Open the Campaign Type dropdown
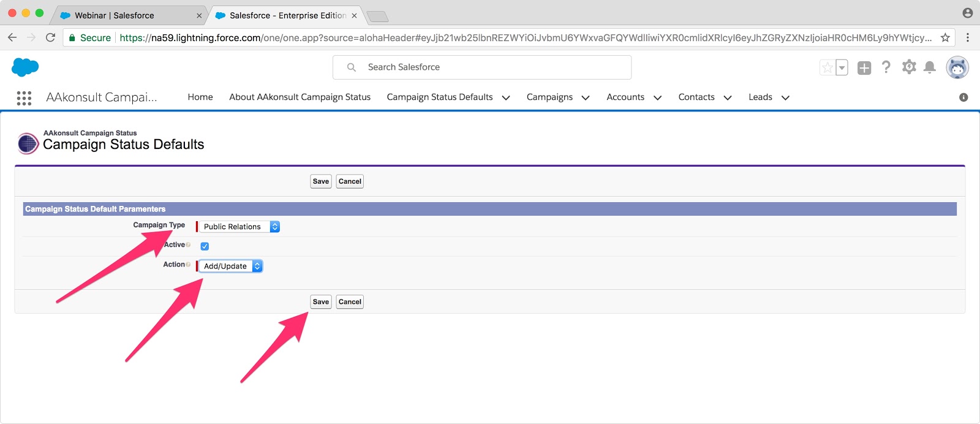 238,227
